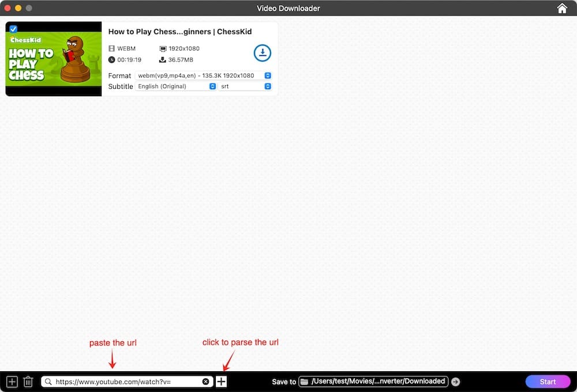Open the Save to folder path field
This screenshot has width=577, height=392.
tap(373, 382)
